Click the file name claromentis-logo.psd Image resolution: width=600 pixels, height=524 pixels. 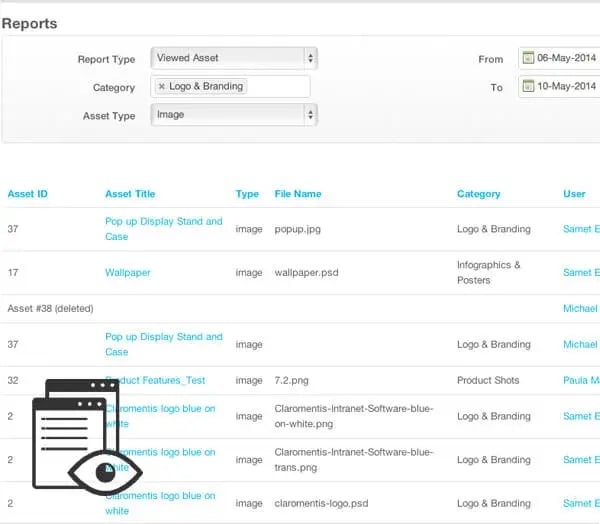(x=321, y=504)
